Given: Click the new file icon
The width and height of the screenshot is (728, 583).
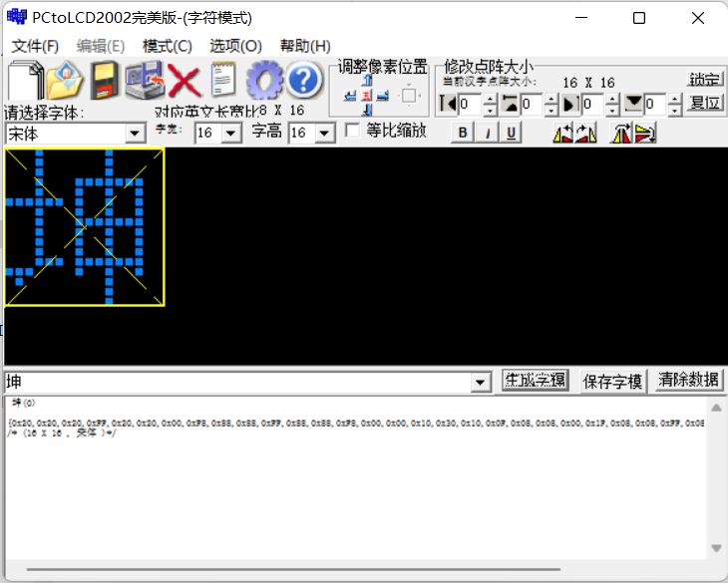Looking at the screenshot, I should coord(25,80).
